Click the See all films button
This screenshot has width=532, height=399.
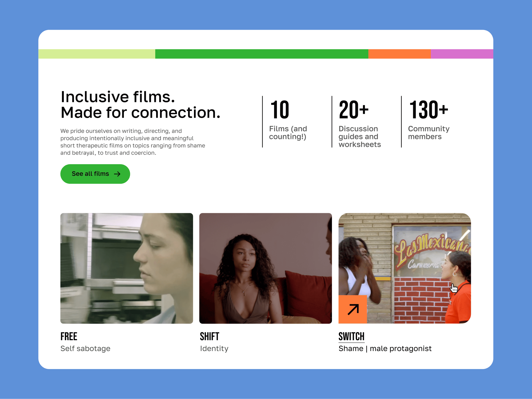point(95,174)
